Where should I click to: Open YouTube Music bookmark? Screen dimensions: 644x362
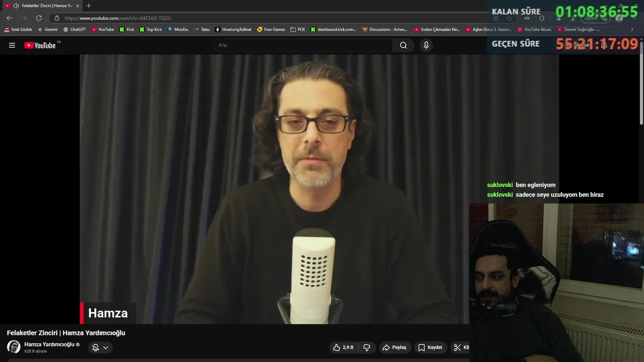pyautogui.click(x=534, y=30)
